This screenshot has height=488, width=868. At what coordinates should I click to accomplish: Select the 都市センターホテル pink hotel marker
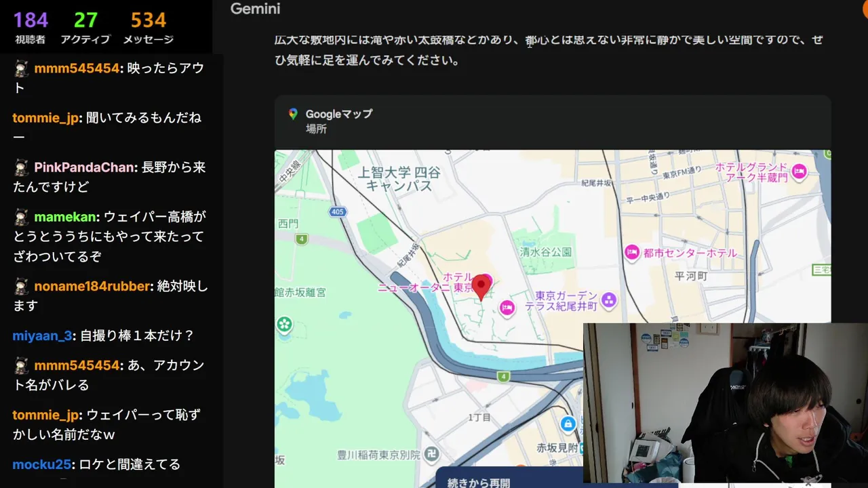632,253
